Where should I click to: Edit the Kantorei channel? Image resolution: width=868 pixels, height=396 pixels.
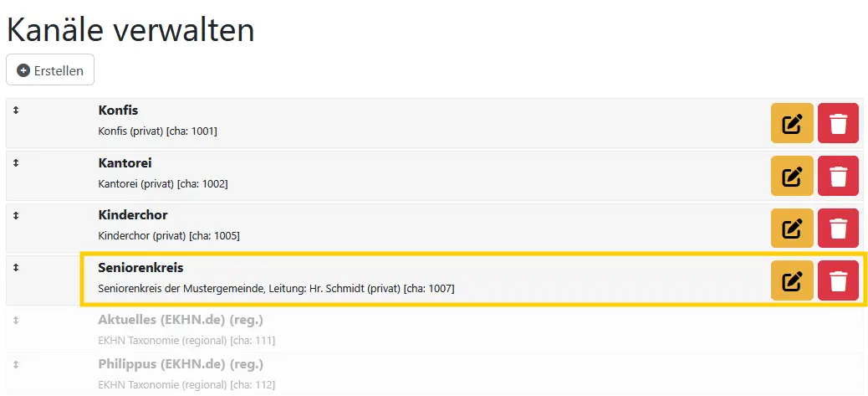(x=792, y=177)
